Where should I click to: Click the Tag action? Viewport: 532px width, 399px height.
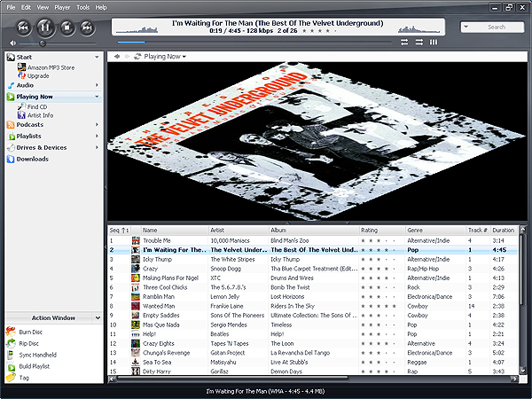coord(24,378)
